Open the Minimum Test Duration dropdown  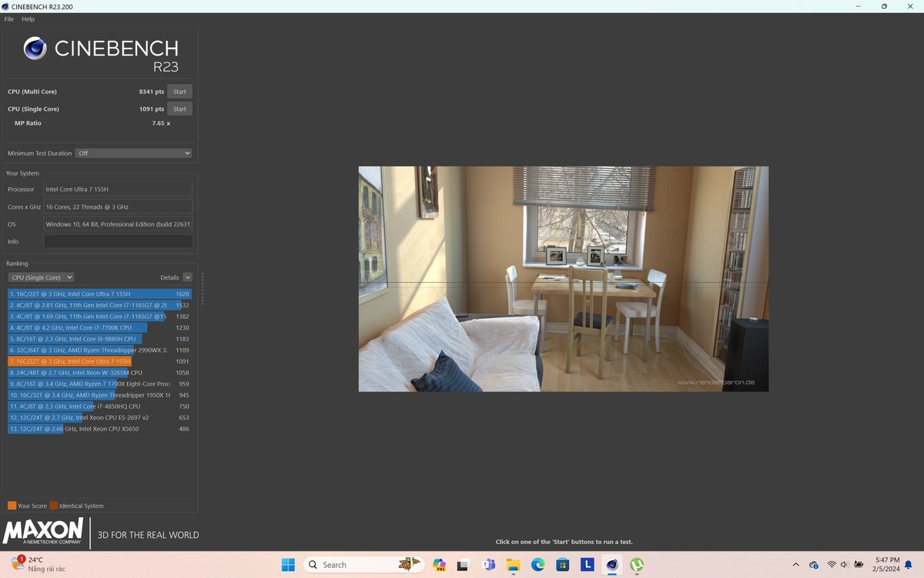point(133,153)
